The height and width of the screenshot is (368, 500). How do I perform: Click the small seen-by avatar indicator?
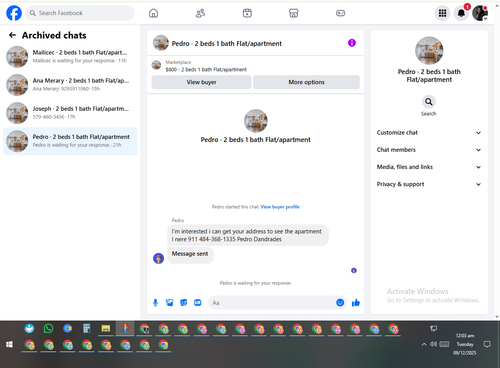coord(354,270)
